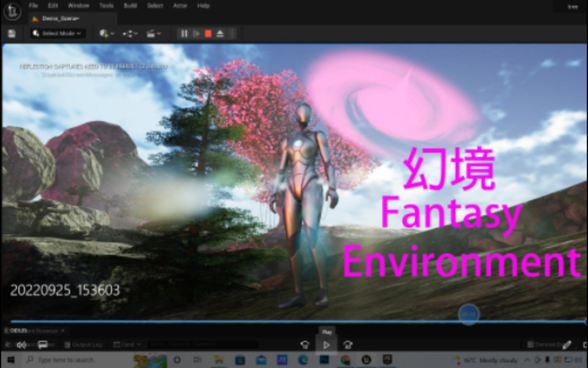Open the Window menu
This screenshot has width=588, height=368.
(79, 6)
